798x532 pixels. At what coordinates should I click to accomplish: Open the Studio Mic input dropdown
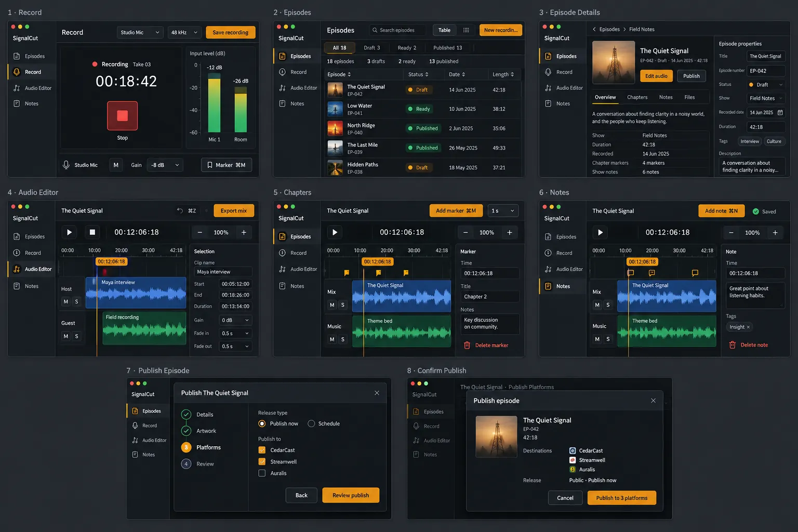pos(140,32)
